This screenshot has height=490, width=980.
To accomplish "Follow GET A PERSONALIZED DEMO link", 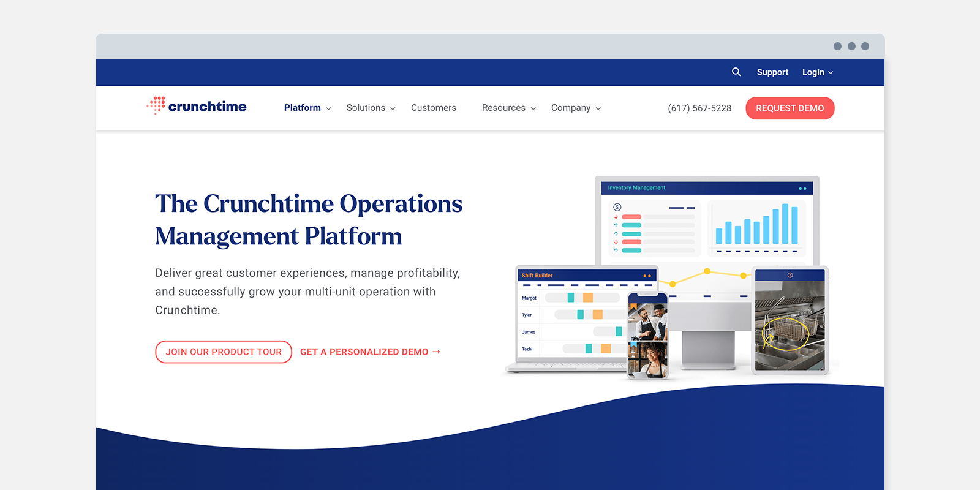I will 370,352.
